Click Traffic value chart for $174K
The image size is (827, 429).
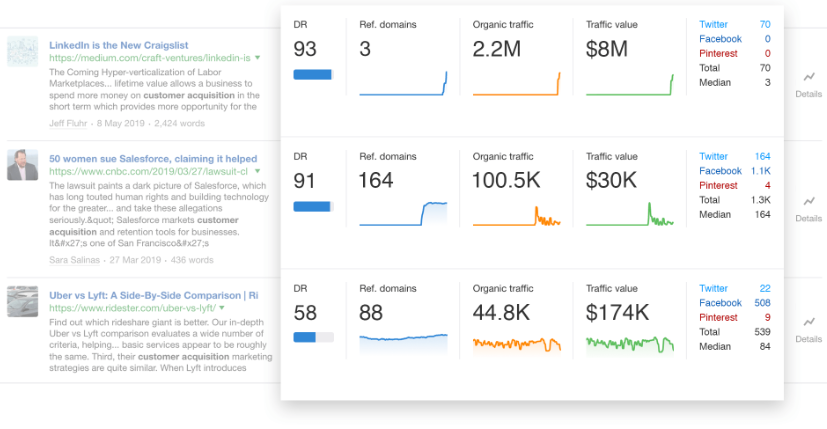tap(630, 345)
